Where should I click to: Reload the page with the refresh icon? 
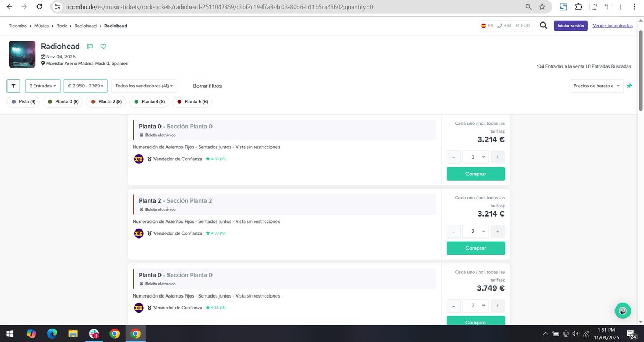(40, 7)
